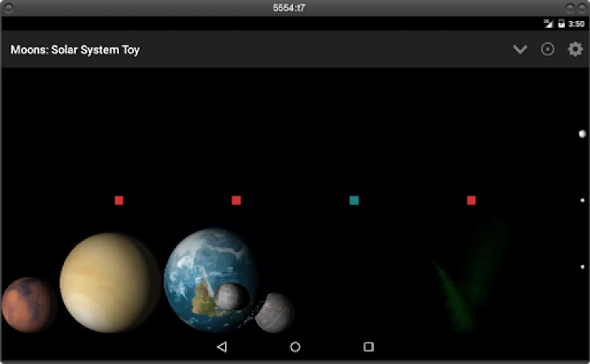This screenshot has width=590, height=364.
Task: Select the Mars planet
Action: [28, 305]
